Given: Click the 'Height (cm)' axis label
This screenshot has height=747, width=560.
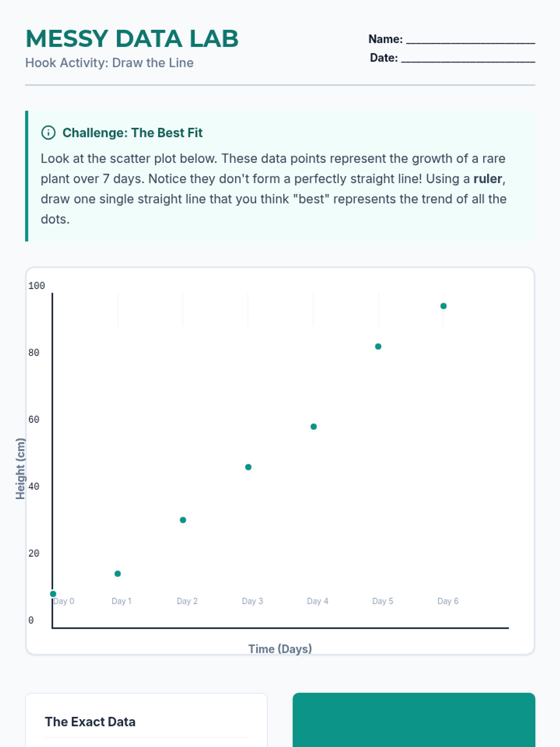Looking at the screenshot, I should pos(21,469).
